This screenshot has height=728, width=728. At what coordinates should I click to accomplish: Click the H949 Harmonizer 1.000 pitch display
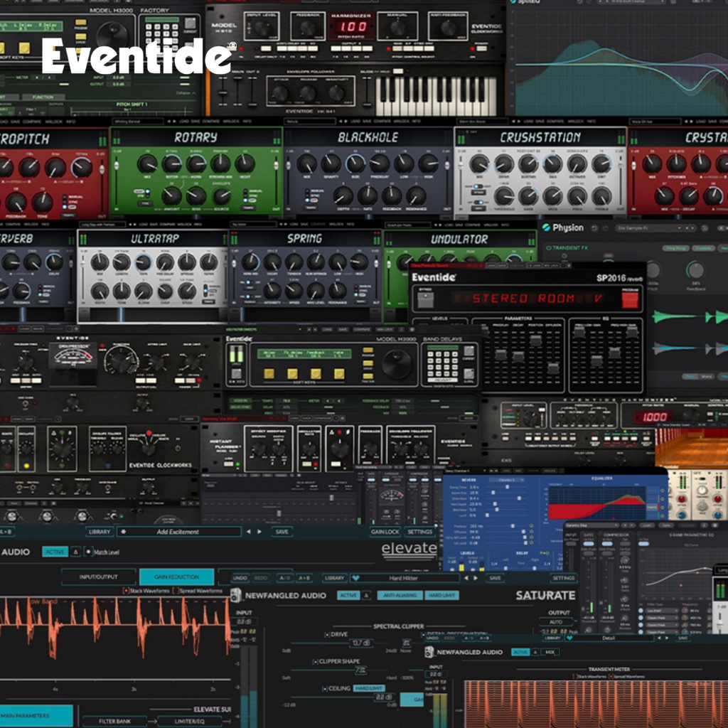(x=655, y=417)
